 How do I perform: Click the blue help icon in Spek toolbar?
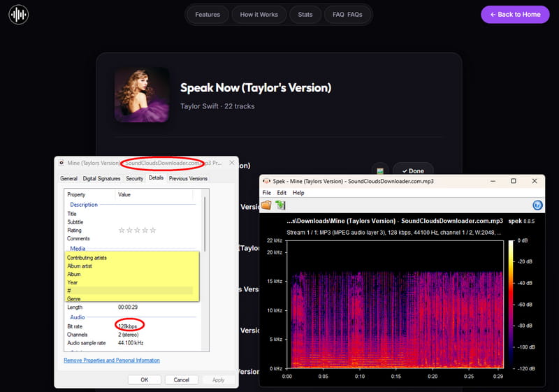click(x=537, y=205)
